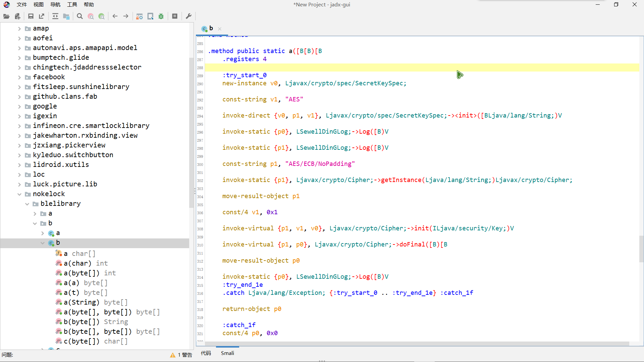Click the log viewer icon
Viewport: 644px width, 362px height.
click(175, 16)
